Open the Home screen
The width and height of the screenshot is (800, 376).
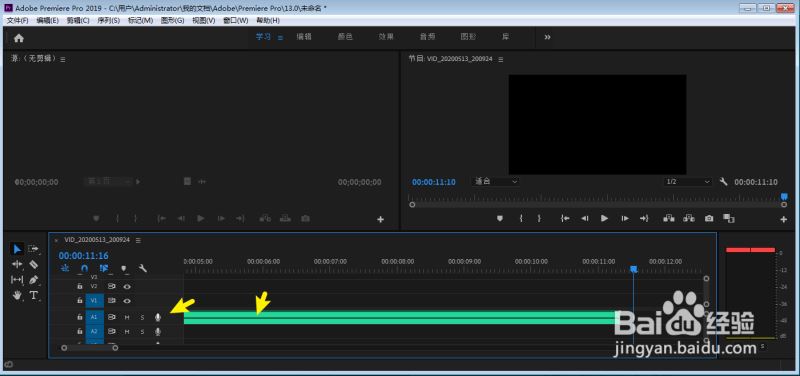click(19, 38)
